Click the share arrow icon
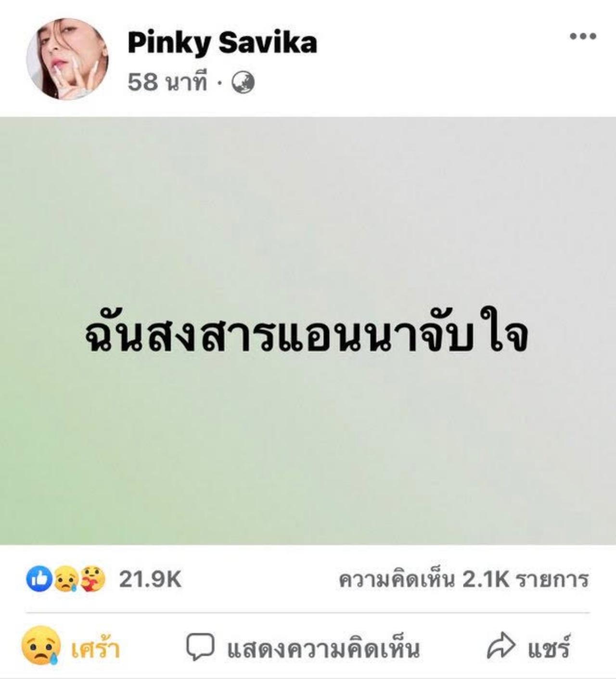Screen dimensions: 616x679 [501, 646]
